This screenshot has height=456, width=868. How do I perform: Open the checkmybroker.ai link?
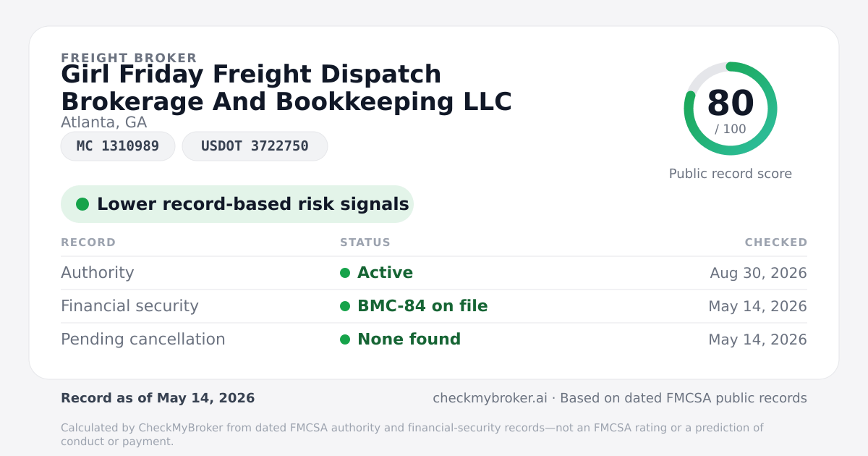[x=490, y=398]
